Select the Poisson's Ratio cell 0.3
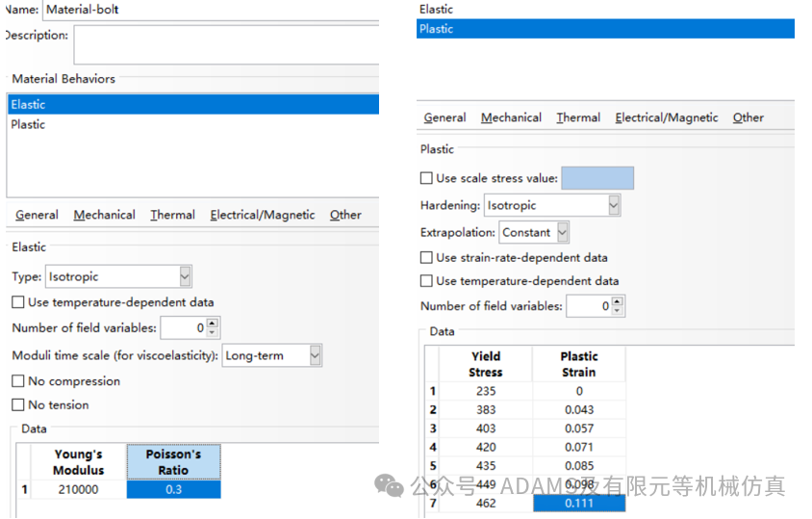Image resolution: width=812 pixels, height=519 pixels. [x=173, y=489]
